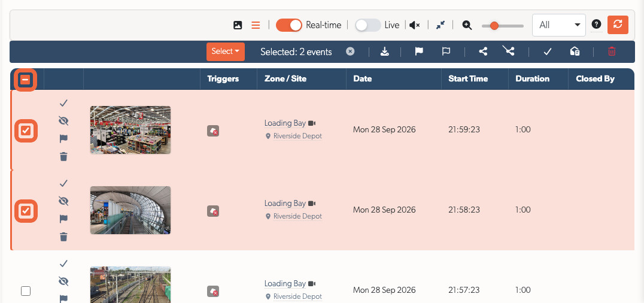Open the airport terminal thumbnail
The width and height of the screenshot is (644, 303).
pos(130,210)
